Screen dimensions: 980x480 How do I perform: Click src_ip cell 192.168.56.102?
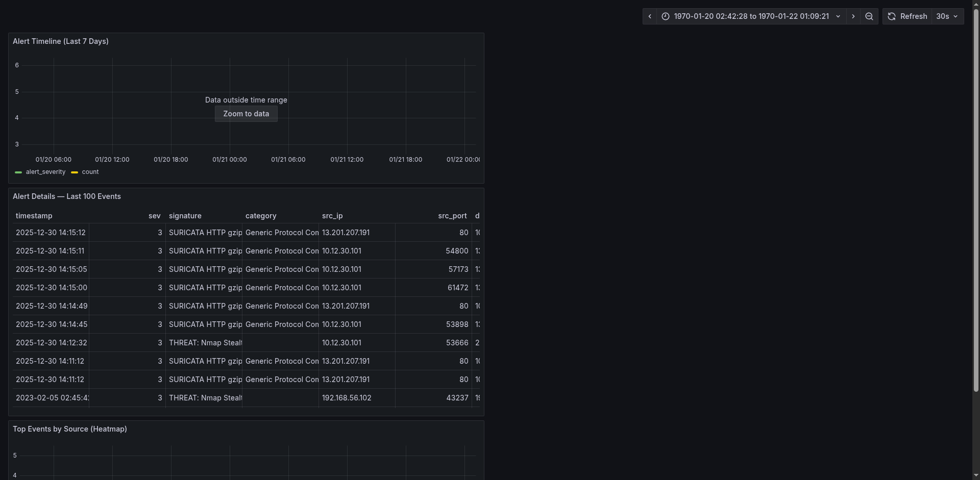pyautogui.click(x=357, y=398)
